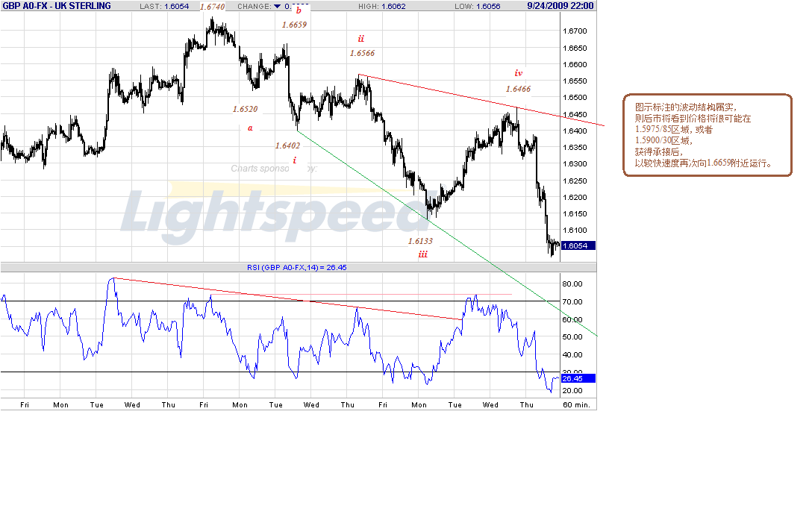812x520 pixels.
Task: Select the LOW: 1.6056 header value
Action: coord(478,6)
